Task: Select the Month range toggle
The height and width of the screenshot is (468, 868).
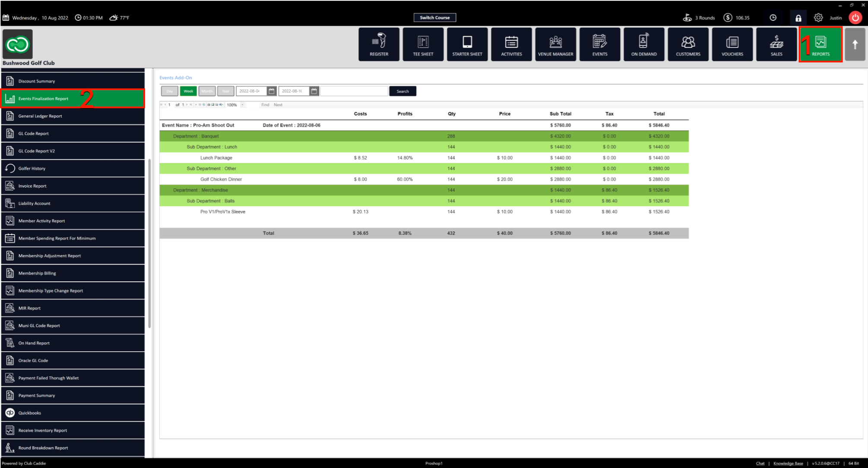Action: 207,91
